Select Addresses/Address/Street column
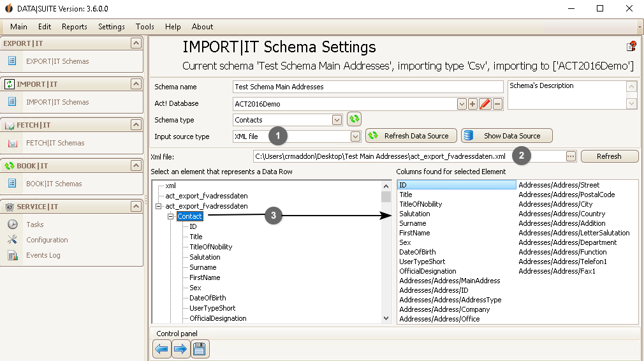Viewport: 644px width, 361px height. [x=559, y=185]
